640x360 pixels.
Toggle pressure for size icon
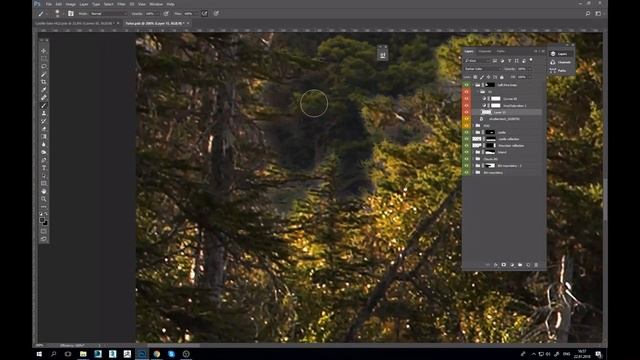[216, 13]
